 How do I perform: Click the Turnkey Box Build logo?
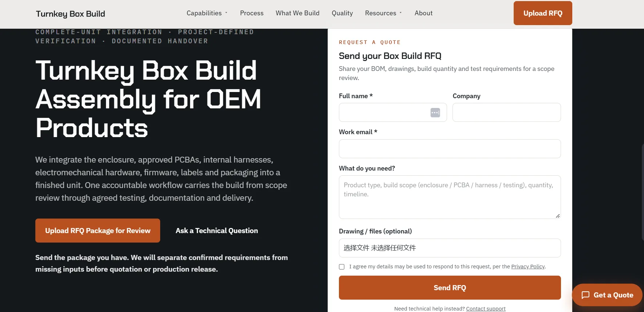[x=70, y=14]
